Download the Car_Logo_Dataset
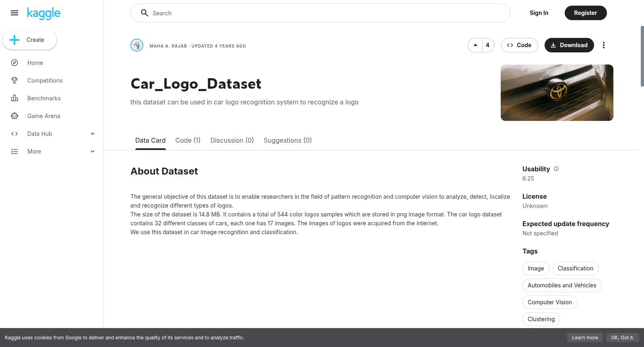The height and width of the screenshot is (347, 644). 569,45
